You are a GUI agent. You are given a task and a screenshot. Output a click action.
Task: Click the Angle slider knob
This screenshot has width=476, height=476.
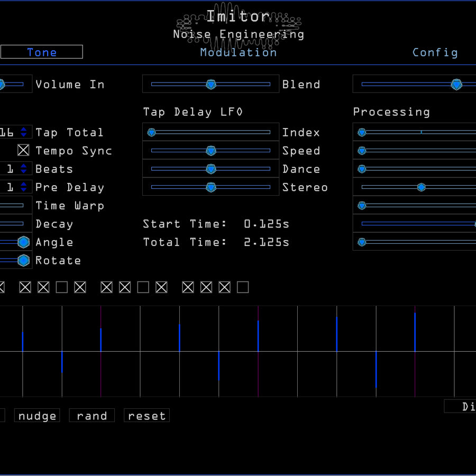pyautogui.click(x=23, y=242)
